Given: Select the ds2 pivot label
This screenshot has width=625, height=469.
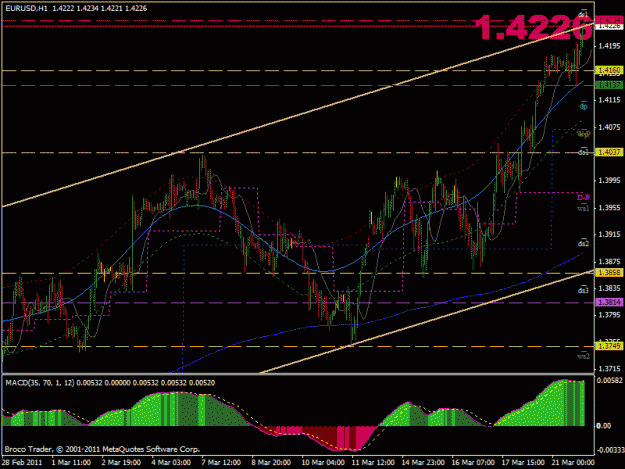Looking at the screenshot, I should [583, 243].
